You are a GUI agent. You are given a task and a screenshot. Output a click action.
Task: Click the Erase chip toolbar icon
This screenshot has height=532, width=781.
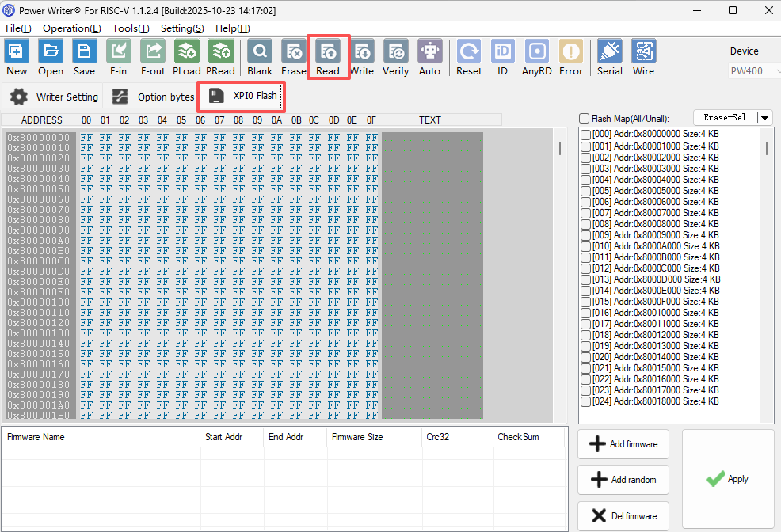(x=293, y=52)
